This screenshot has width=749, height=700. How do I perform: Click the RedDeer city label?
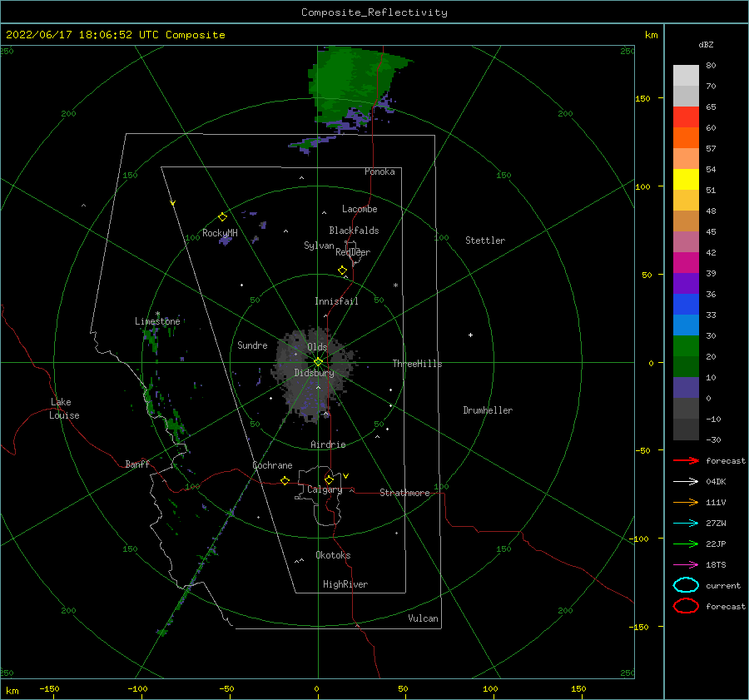point(353,252)
